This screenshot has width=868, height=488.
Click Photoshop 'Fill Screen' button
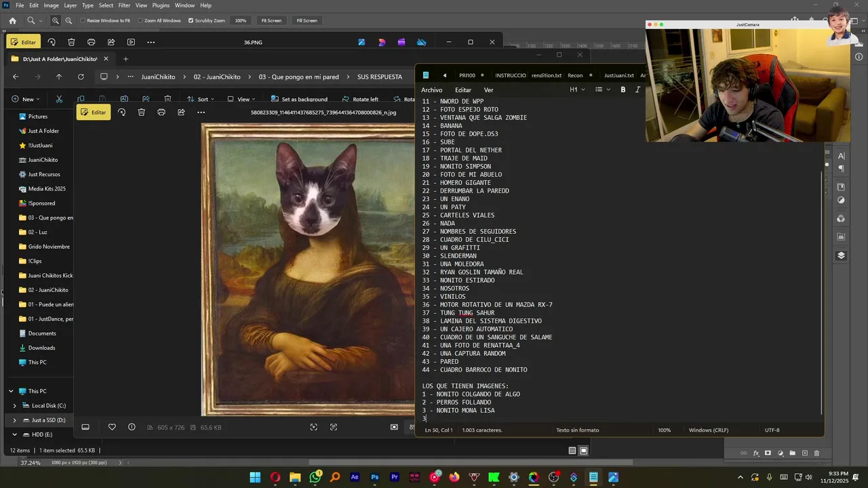pyautogui.click(x=307, y=20)
